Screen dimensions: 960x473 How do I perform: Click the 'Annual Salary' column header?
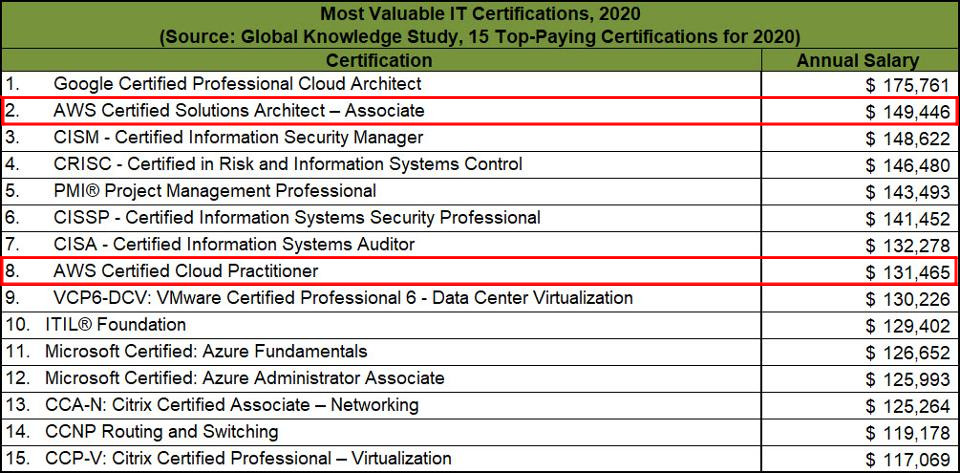click(858, 60)
